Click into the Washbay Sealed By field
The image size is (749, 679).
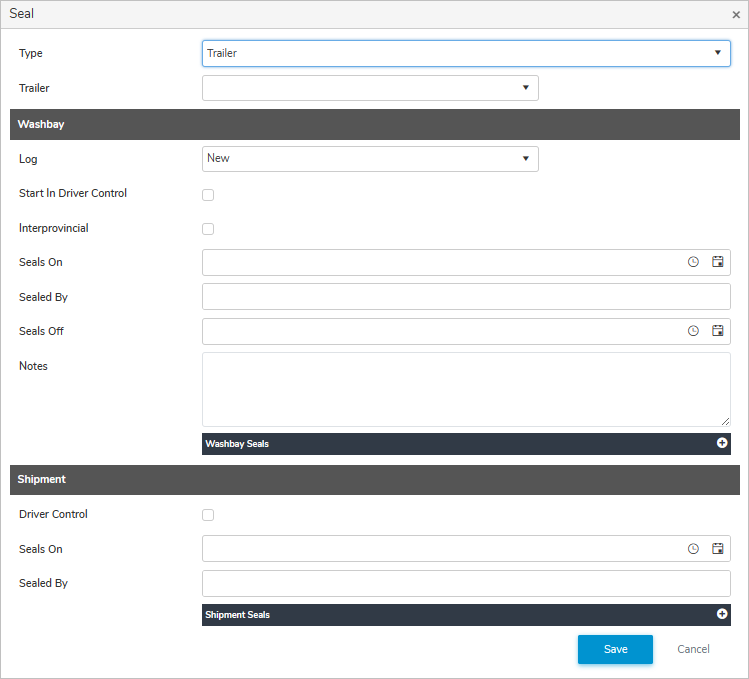[x=466, y=297]
